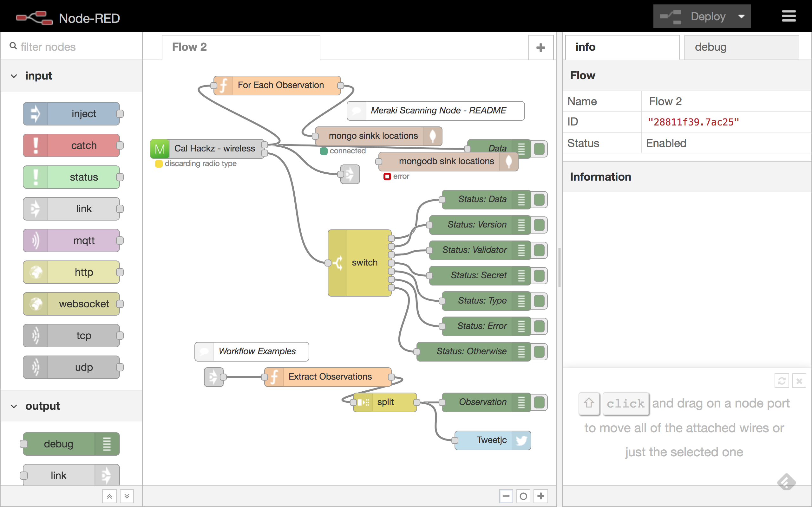
Task: Open the Deploy dropdown arrow
Action: 741,16
